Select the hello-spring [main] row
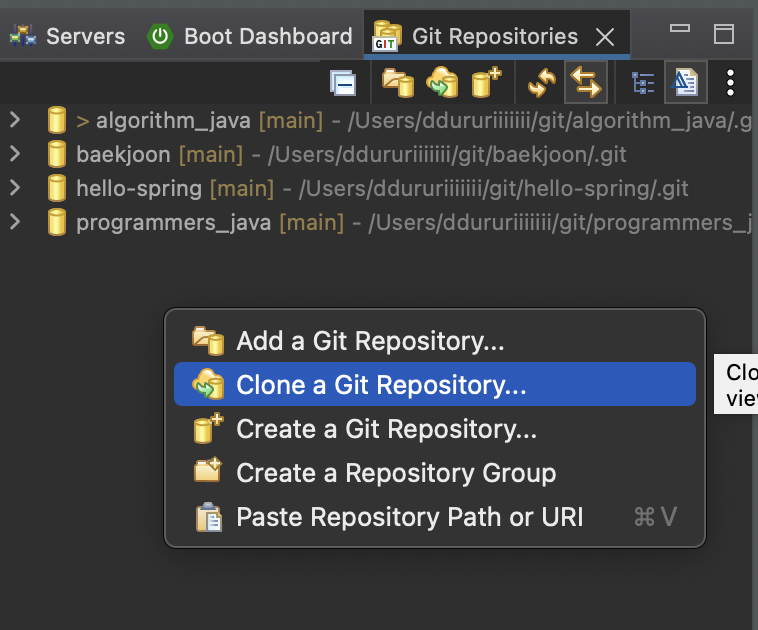Viewport: 758px width, 630px height. coord(376,188)
